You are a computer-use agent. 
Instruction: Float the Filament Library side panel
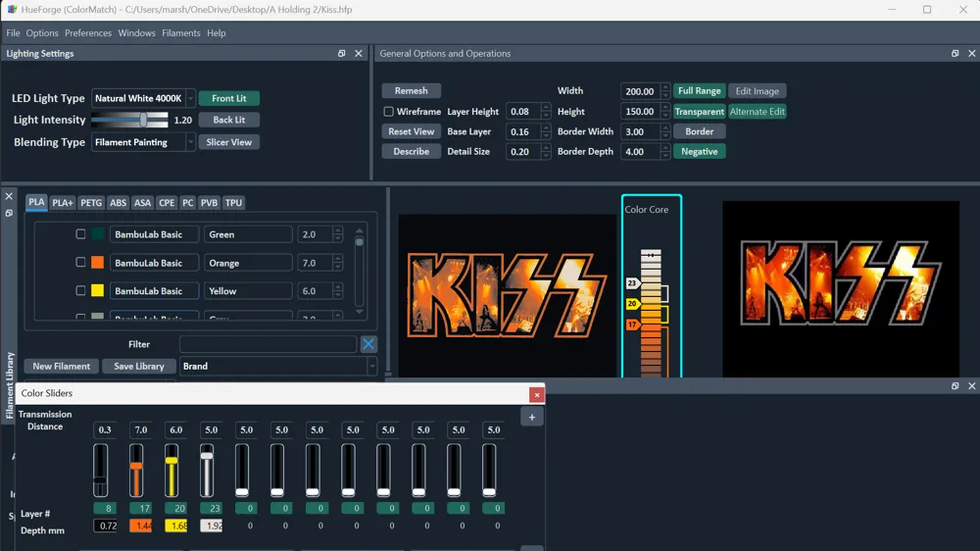(x=9, y=214)
